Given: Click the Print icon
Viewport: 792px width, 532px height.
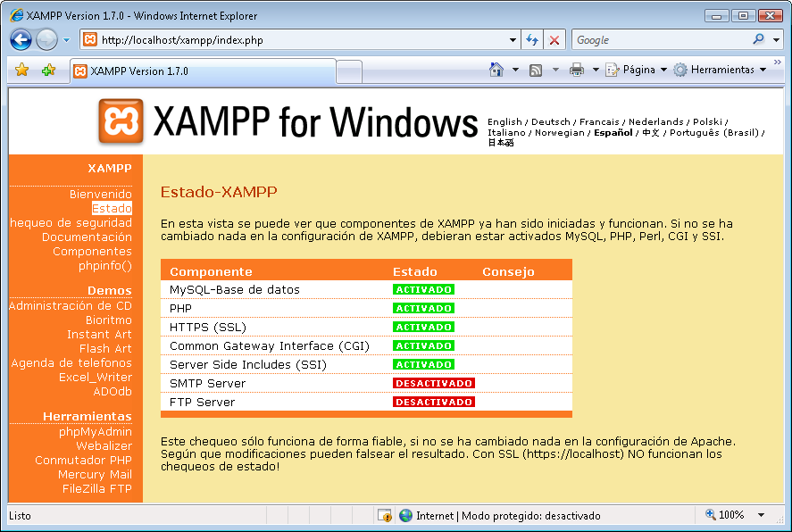Looking at the screenshot, I should tap(576, 70).
